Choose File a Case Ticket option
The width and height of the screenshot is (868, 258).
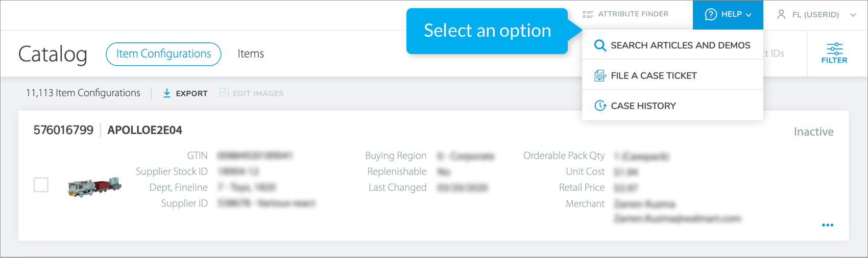point(654,76)
